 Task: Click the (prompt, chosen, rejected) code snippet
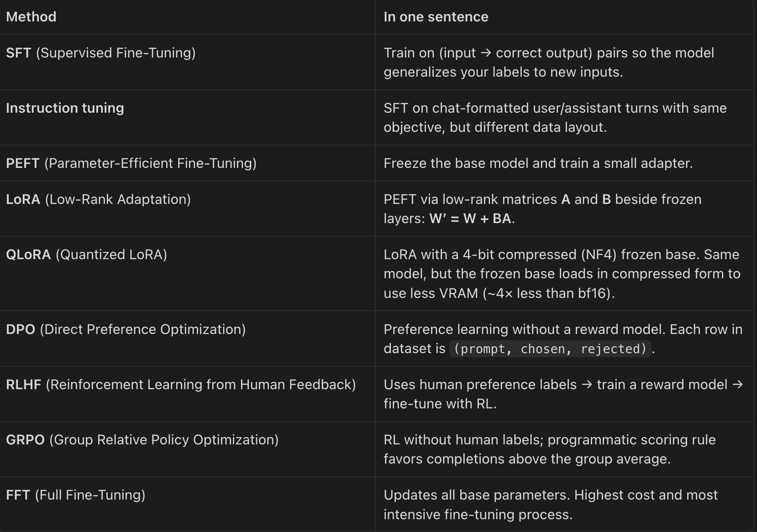point(550,349)
